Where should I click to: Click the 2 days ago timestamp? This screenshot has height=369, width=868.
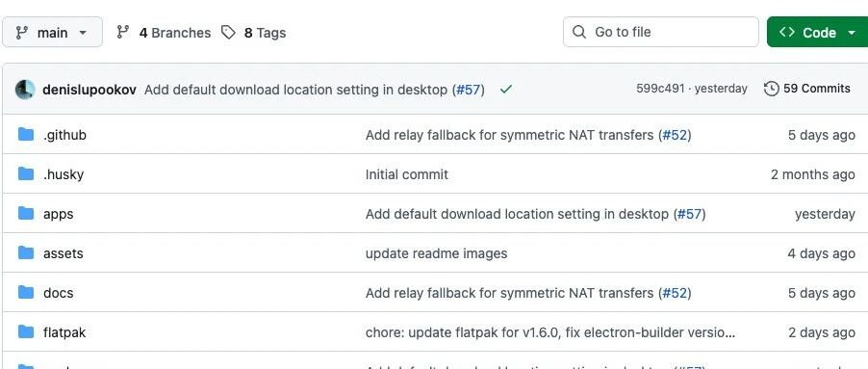point(822,332)
